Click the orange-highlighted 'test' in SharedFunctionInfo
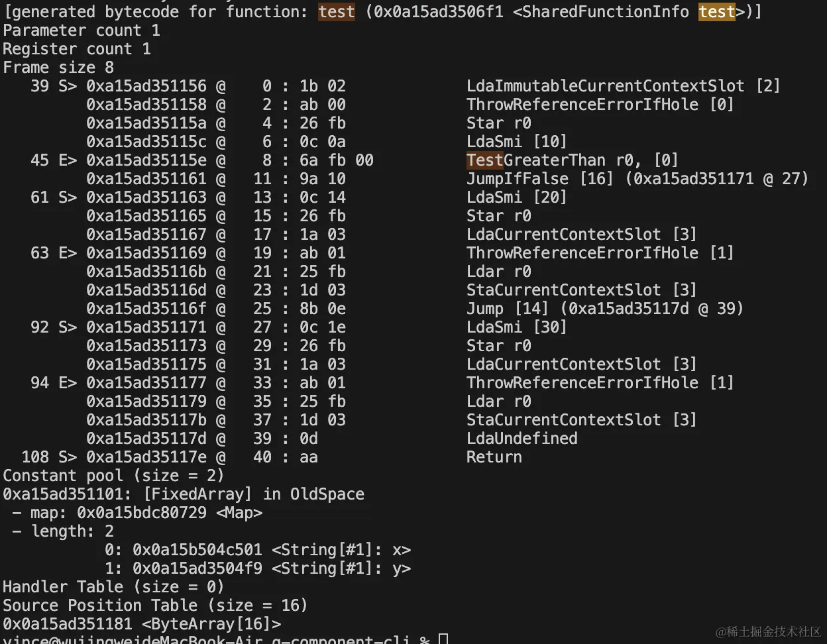The width and height of the screenshot is (827, 644). [717, 12]
